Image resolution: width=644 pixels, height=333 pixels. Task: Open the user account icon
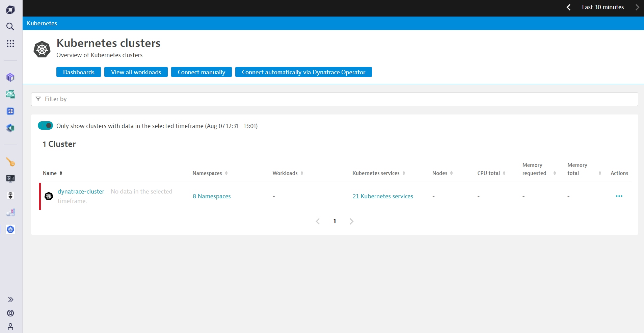click(10, 327)
